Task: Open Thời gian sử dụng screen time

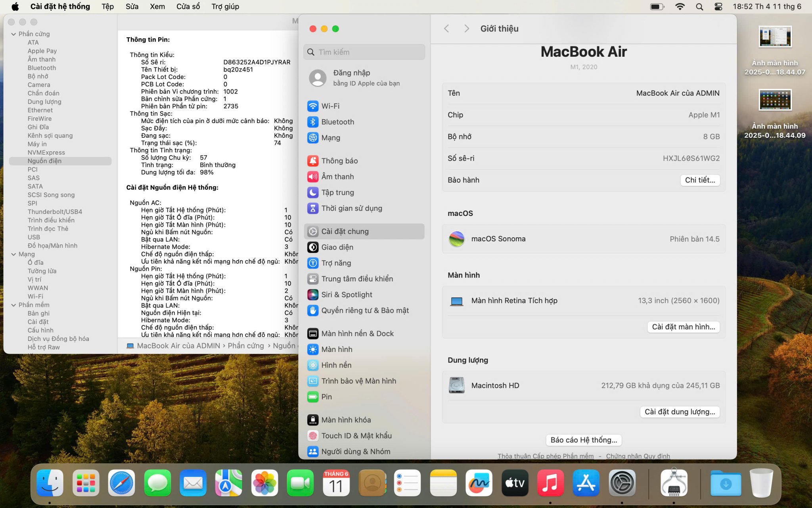Action: point(364,208)
